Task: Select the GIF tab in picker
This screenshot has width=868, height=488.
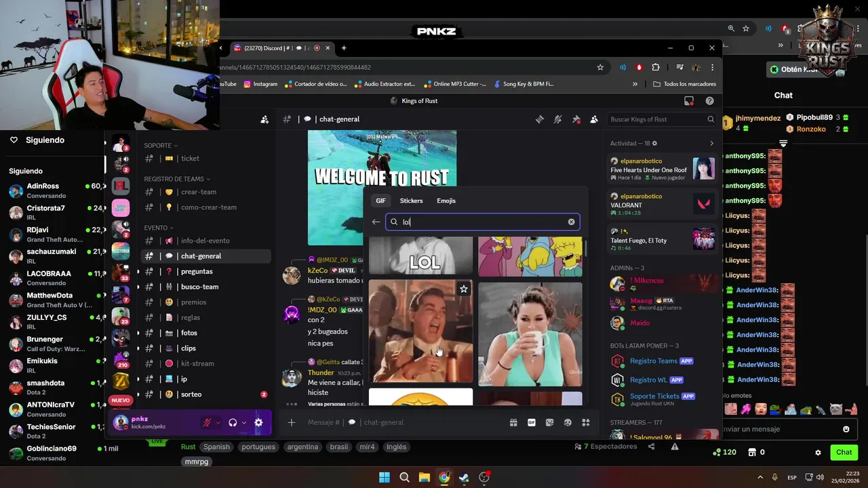Action: pyautogui.click(x=381, y=201)
